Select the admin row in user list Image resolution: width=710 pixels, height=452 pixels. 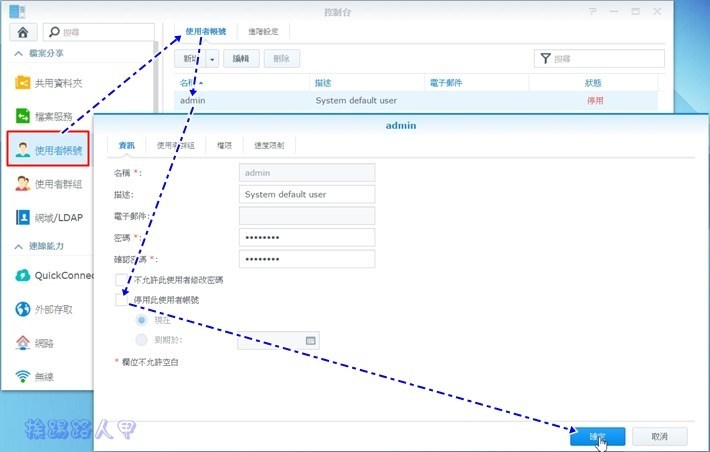click(x=416, y=101)
